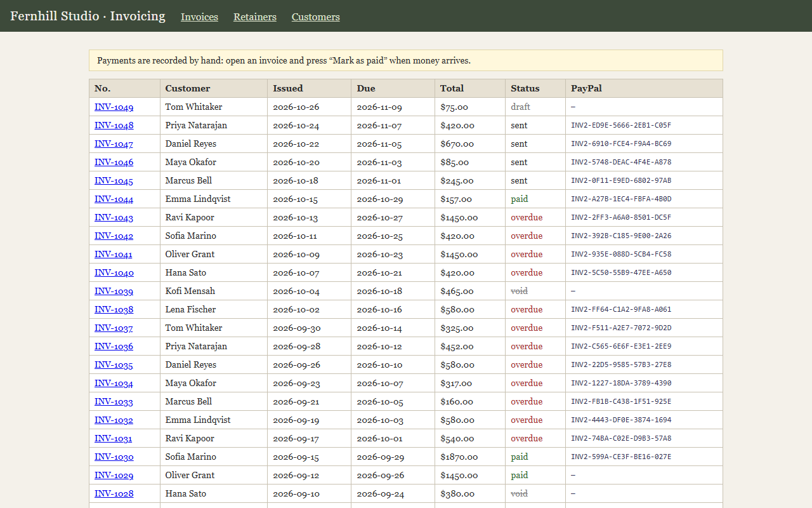This screenshot has height=508, width=812.
Task: Open invoice INV-1048
Action: pos(114,126)
